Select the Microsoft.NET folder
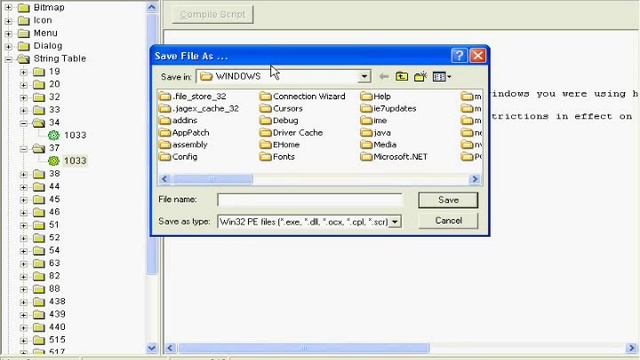The image size is (640, 360). [394, 157]
